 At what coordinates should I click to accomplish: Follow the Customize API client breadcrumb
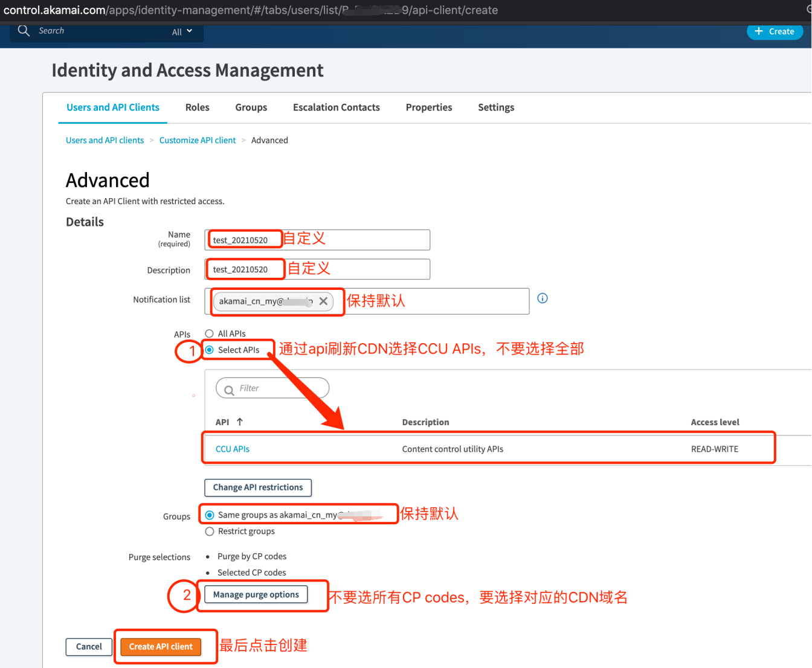198,140
